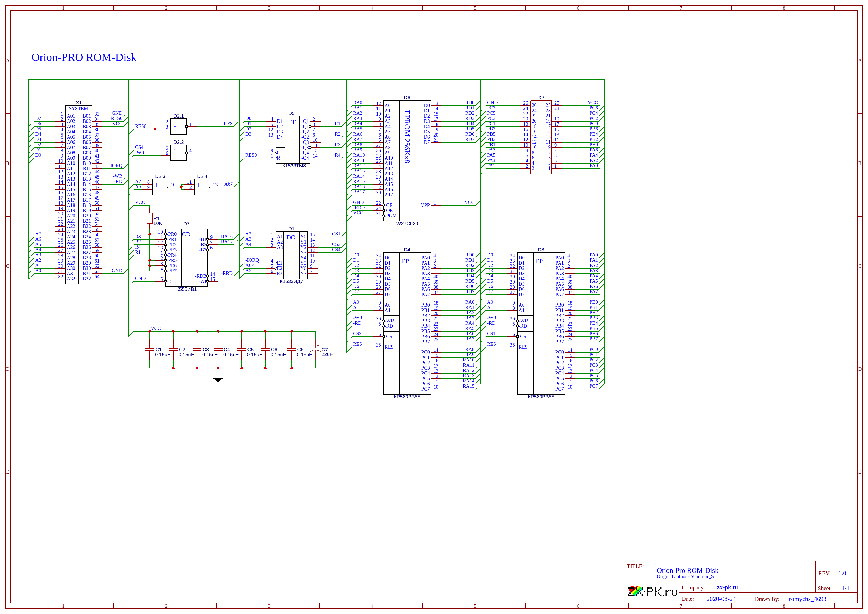Select resistor R1 10K symbol
Screen dimensions: 868x614
(149, 218)
